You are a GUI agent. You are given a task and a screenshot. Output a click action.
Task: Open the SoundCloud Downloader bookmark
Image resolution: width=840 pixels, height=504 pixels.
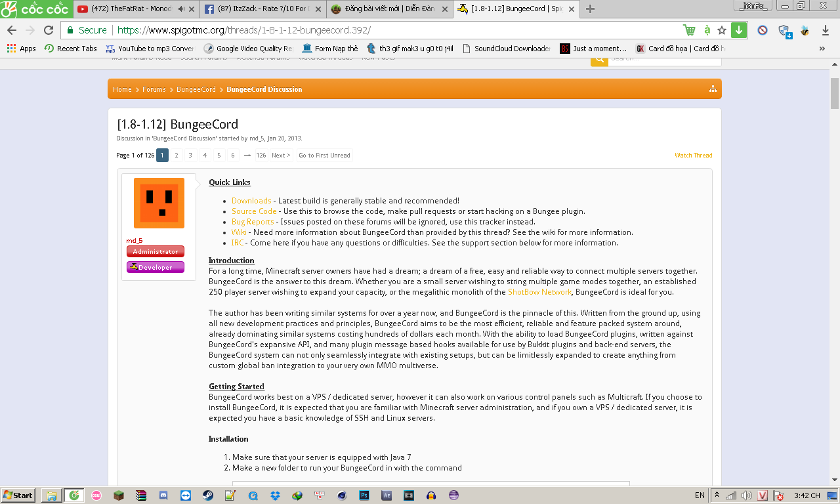[x=506, y=49]
